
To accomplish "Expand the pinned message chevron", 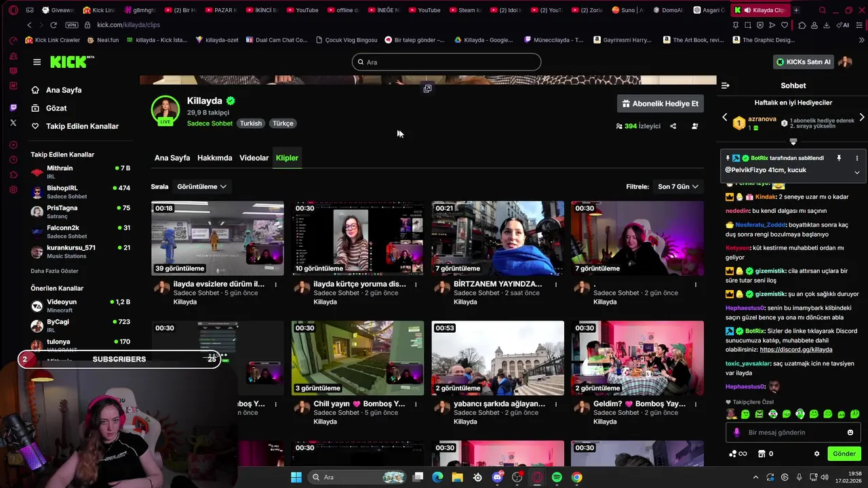I will pos(856,172).
